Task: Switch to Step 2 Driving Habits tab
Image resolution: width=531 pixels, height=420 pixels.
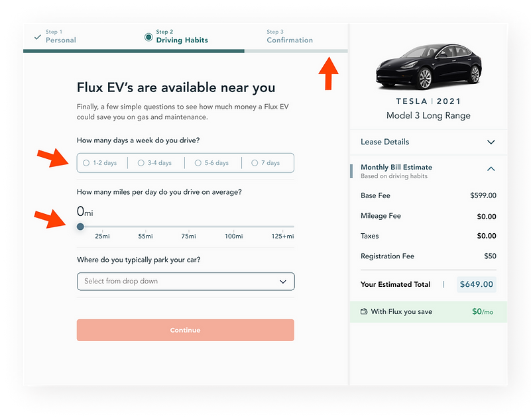Action: [182, 36]
